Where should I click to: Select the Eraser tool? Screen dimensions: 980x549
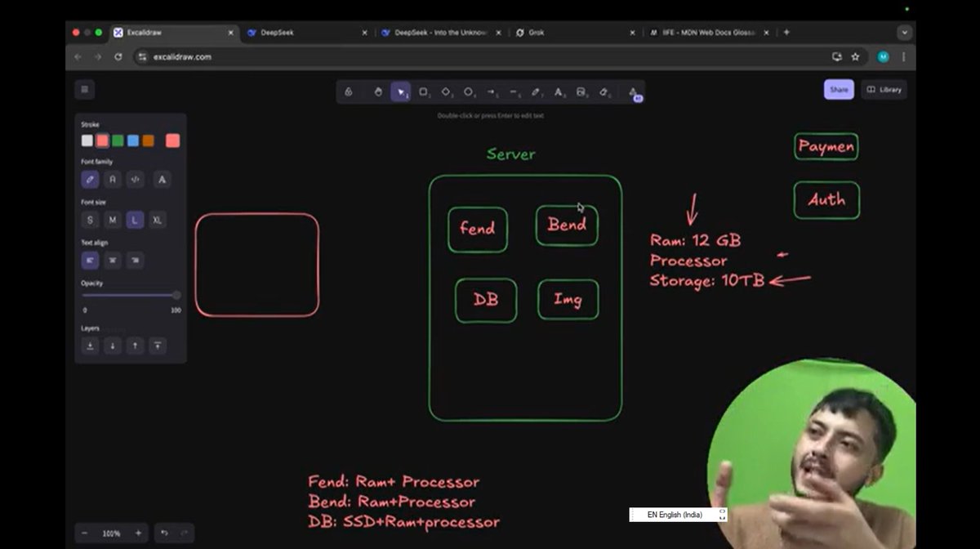(x=606, y=92)
